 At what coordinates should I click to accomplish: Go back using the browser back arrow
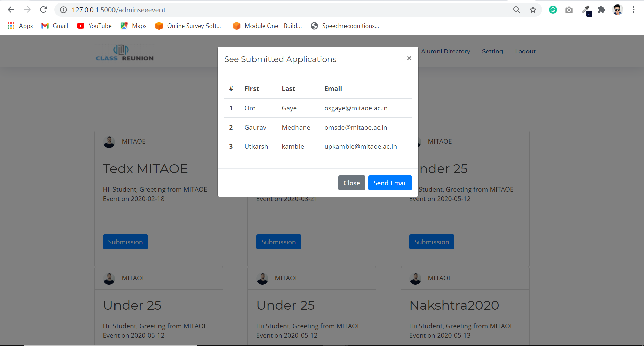tap(11, 10)
